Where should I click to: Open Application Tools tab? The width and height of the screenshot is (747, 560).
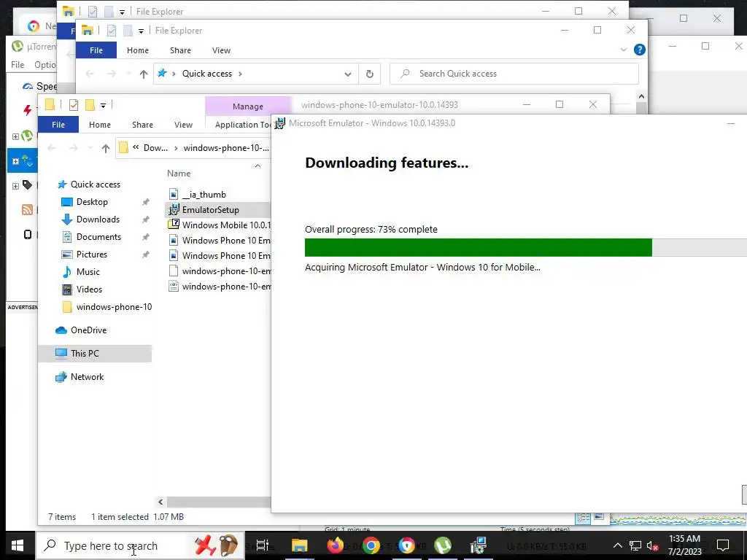[x=243, y=125]
